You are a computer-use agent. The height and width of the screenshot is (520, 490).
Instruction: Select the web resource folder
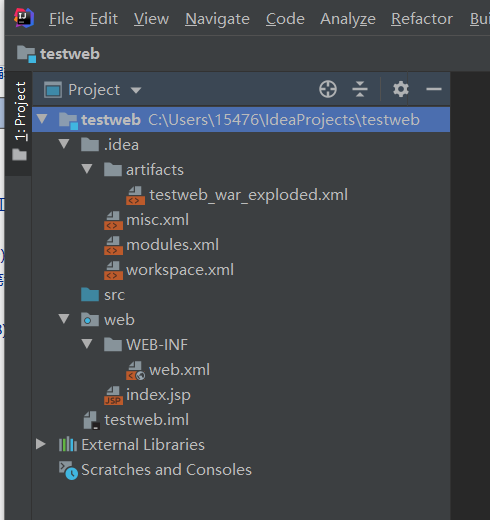(x=119, y=320)
